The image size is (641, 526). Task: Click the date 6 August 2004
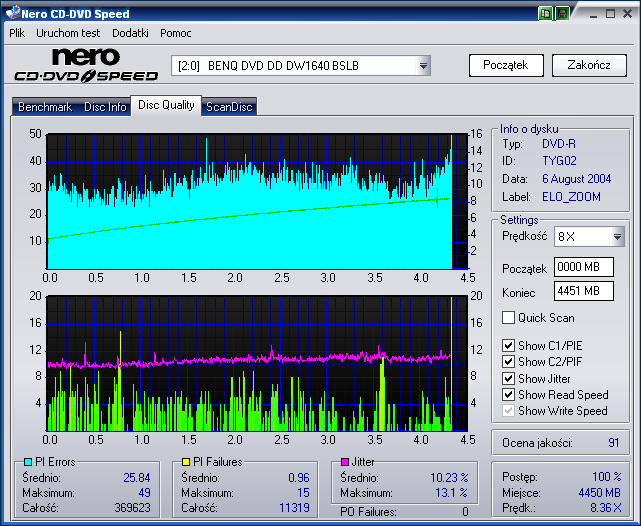tap(576, 179)
